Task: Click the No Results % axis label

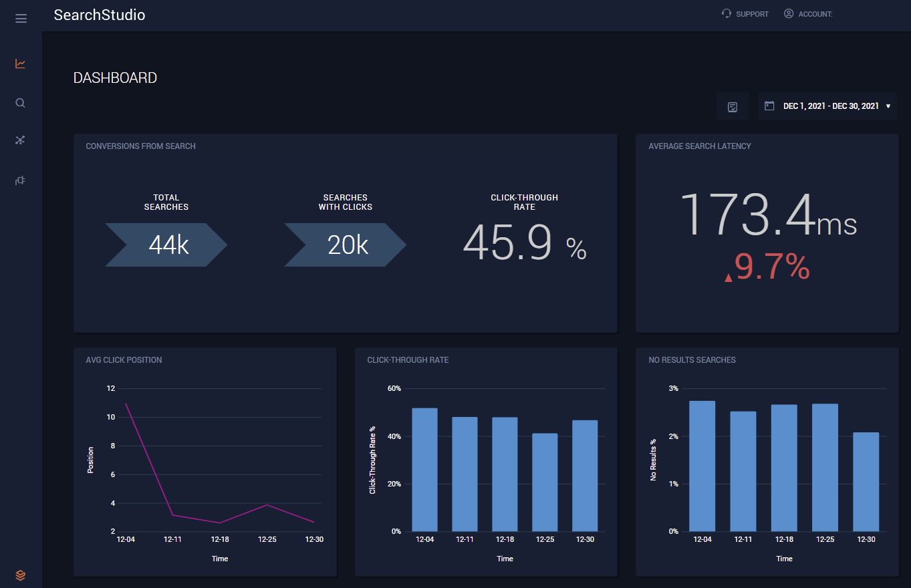Action: click(x=654, y=460)
